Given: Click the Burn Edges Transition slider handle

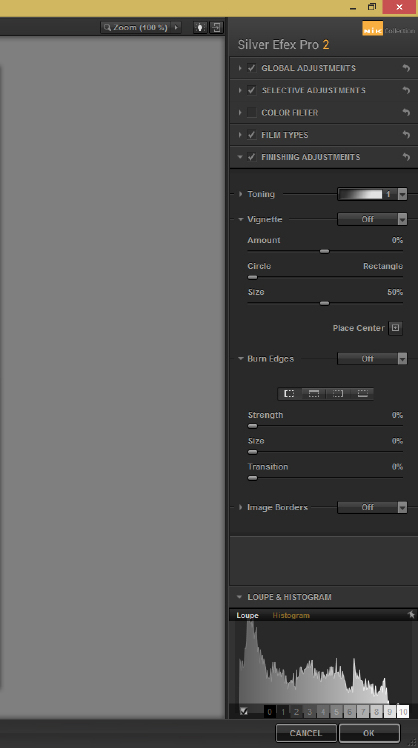Looking at the screenshot, I should point(252,478).
